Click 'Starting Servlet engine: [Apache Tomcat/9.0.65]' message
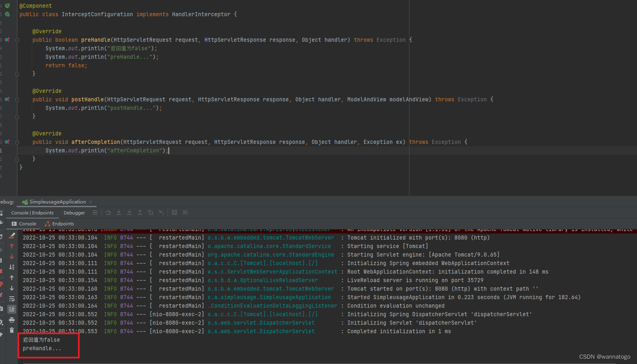637x364 pixels. point(423,255)
